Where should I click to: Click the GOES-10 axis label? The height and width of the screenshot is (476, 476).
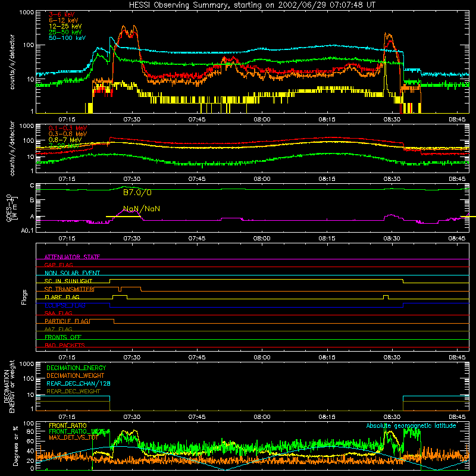pyautogui.click(x=12, y=208)
